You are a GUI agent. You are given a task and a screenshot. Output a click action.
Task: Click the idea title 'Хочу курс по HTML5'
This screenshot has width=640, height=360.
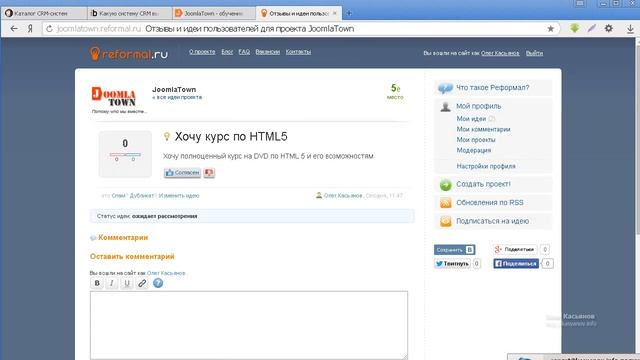click(x=231, y=137)
